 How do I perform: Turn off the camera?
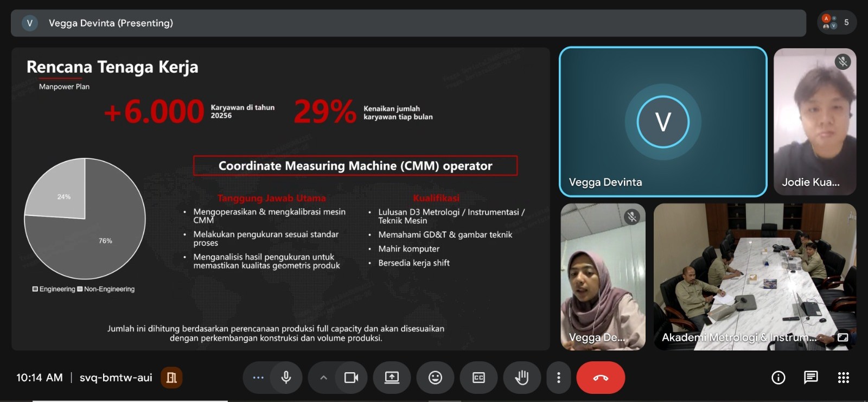point(351,378)
